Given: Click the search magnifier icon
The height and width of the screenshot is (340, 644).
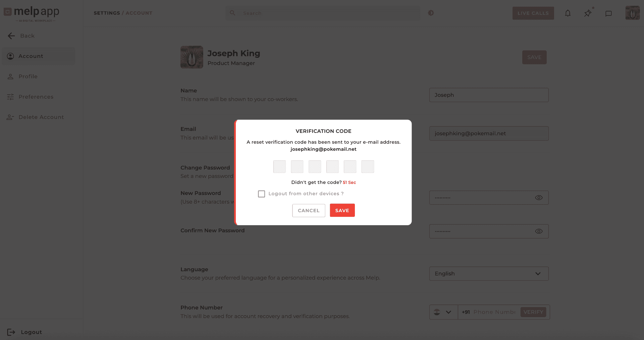Looking at the screenshot, I should [232, 13].
